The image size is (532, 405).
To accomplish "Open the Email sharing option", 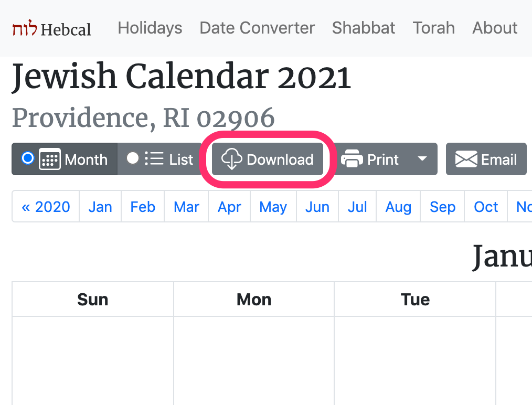I will pyautogui.click(x=486, y=159).
